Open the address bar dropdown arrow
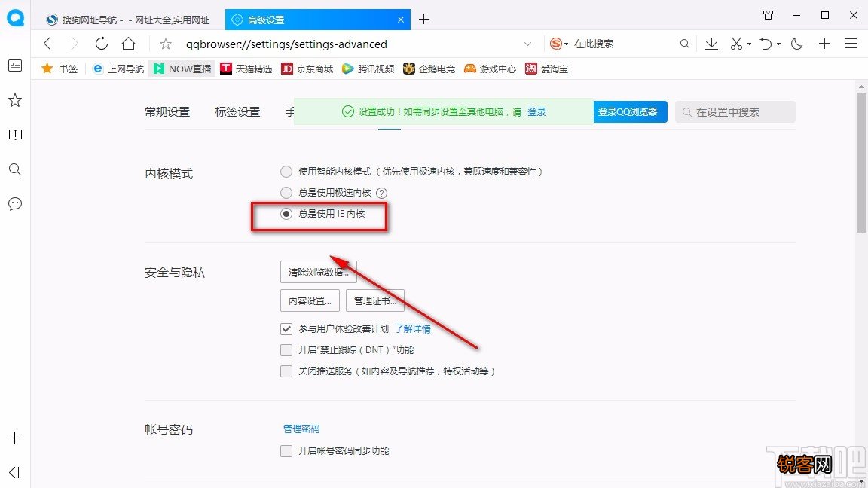Screen dimensions: 868x488 point(527,44)
